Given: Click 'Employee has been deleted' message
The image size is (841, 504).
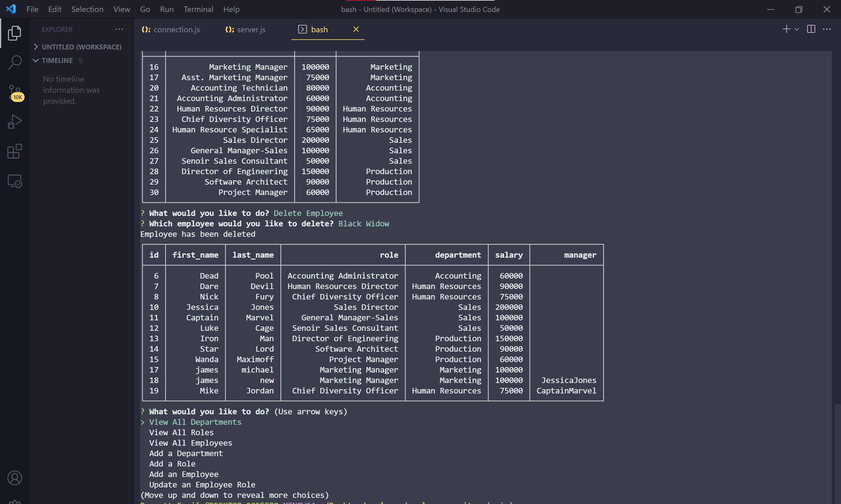Looking at the screenshot, I should [x=198, y=234].
